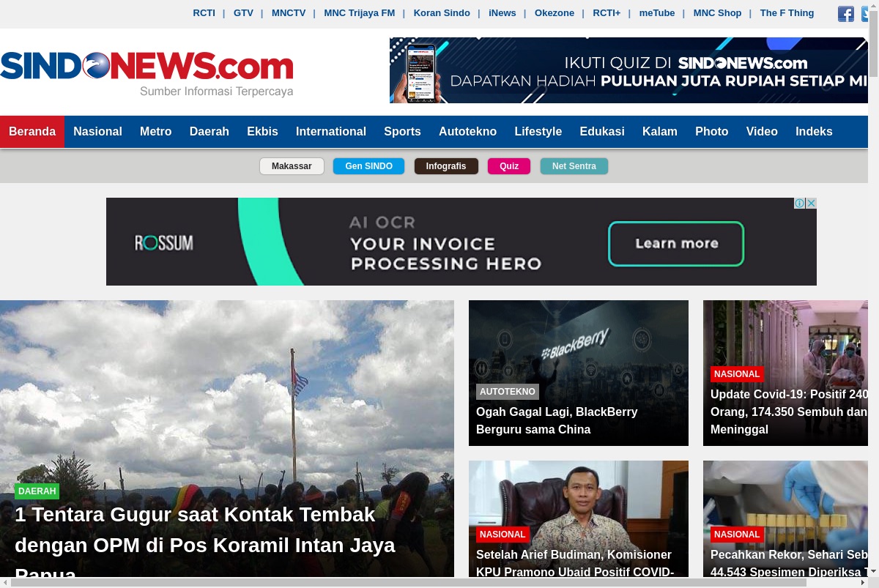This screenshot has height=588, width=879.
Task: Click the SINDOnews.com logo
Action: (x=146, y=73)
